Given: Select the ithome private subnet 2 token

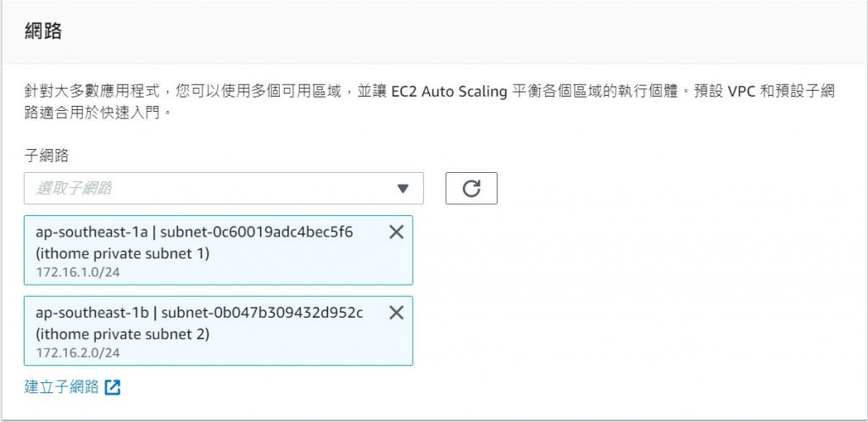Looking at the screenshot, I should tap(218, 330).
